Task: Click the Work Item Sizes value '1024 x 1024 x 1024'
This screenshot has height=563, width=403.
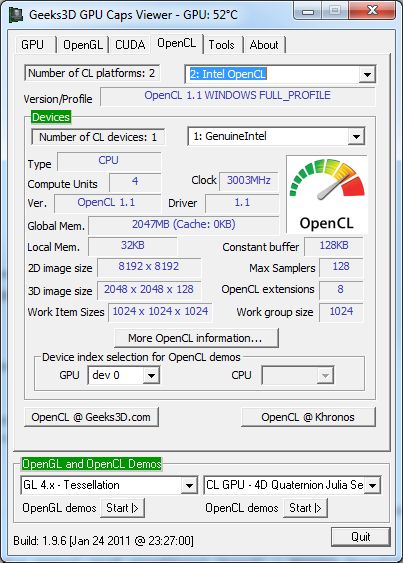Action: pyautogui.click(x=160, y=312)
